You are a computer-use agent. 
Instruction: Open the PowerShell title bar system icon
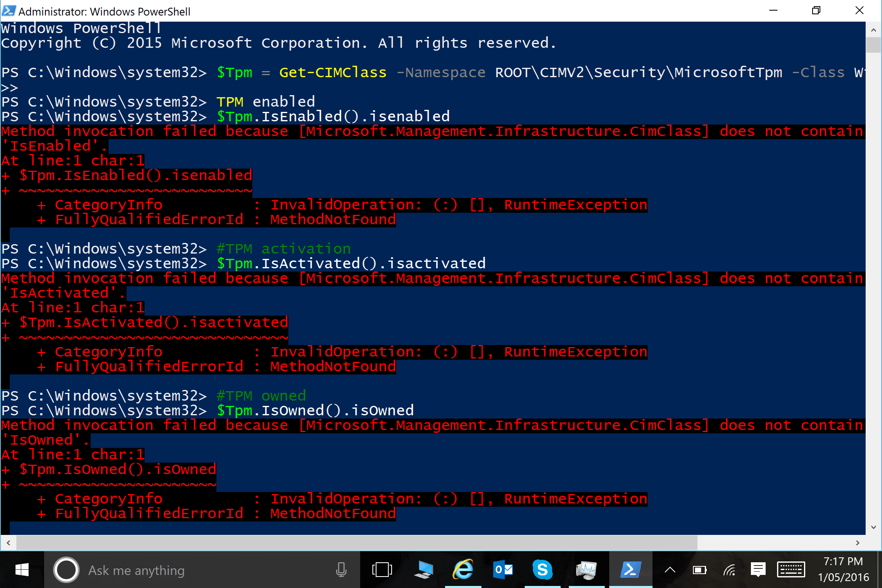9,11
